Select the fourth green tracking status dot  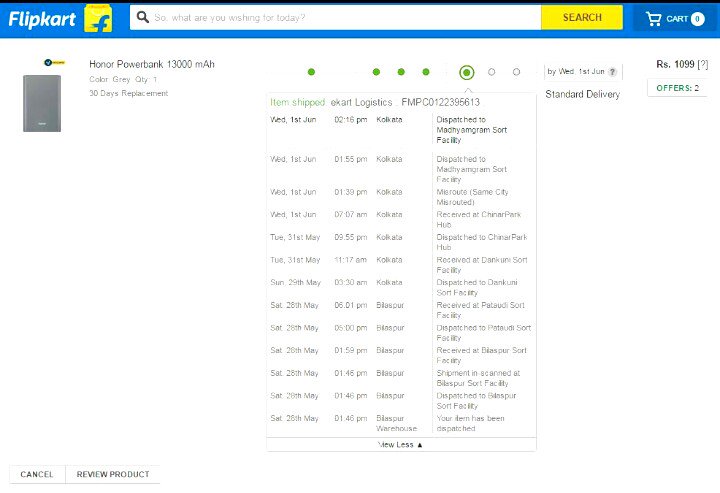pos(426,72)
